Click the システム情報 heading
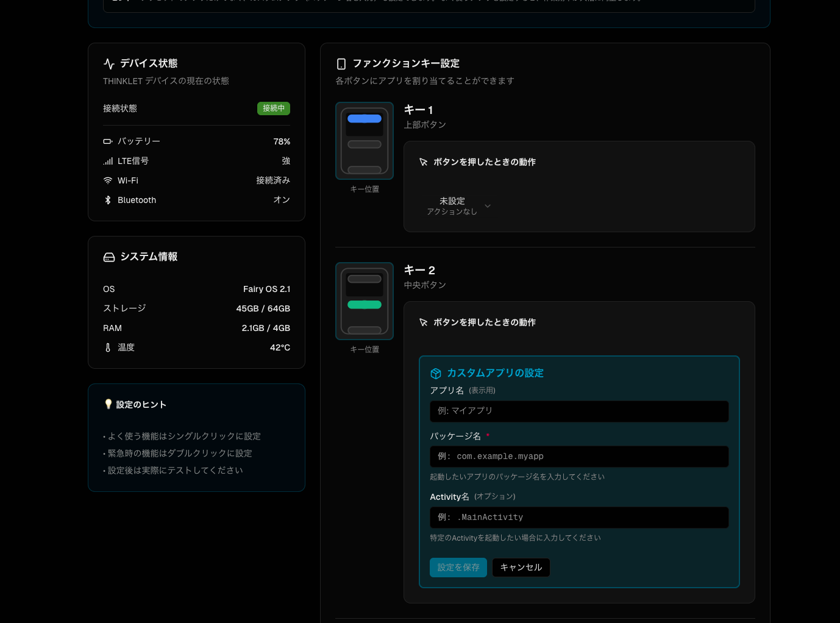This screenshot has width=840, height=623. click(149, 257)
